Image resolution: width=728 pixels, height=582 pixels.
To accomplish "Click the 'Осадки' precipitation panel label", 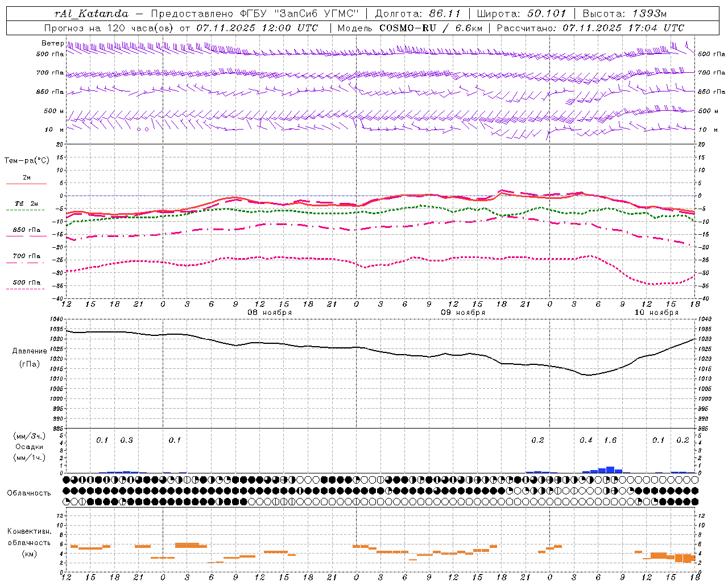I will pos(29,447).
